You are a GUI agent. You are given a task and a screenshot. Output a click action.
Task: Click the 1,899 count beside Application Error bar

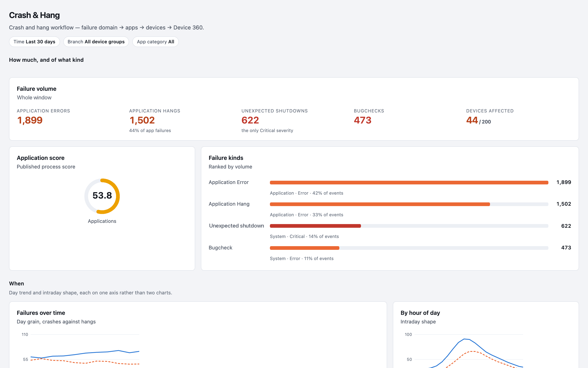coord(564,182)
